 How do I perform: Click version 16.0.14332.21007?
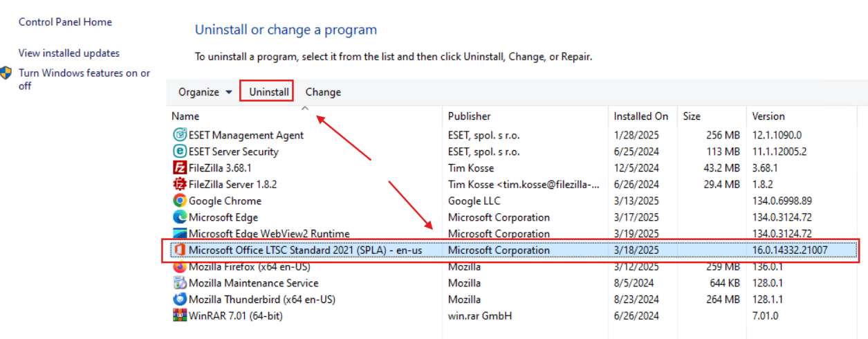click(790, 250)
